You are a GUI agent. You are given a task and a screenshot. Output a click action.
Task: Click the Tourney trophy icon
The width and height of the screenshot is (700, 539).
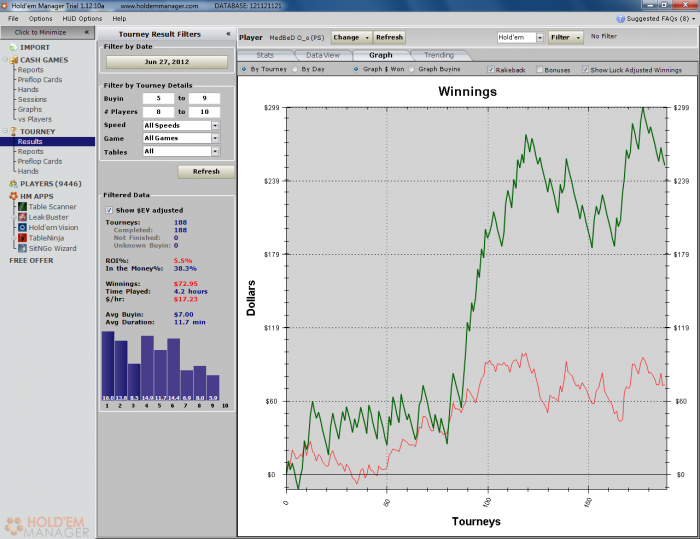point(13,131)
